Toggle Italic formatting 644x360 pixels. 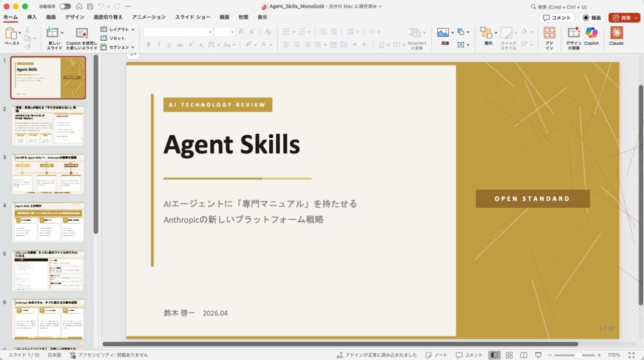click(159, 45)
